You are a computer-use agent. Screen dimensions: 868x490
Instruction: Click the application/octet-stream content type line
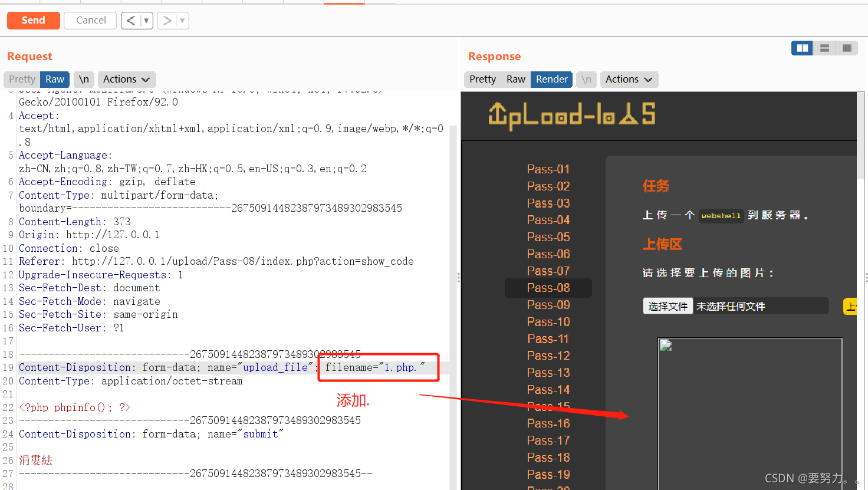130,381
